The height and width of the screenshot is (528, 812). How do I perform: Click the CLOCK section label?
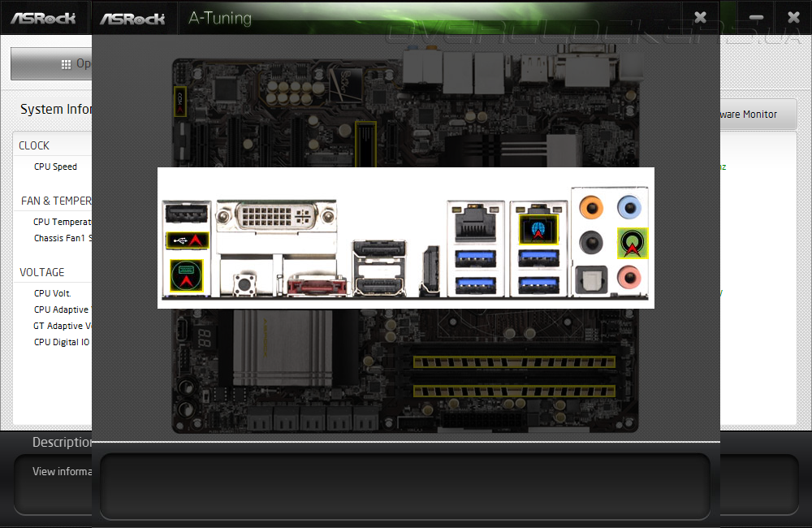click(34, 145)
